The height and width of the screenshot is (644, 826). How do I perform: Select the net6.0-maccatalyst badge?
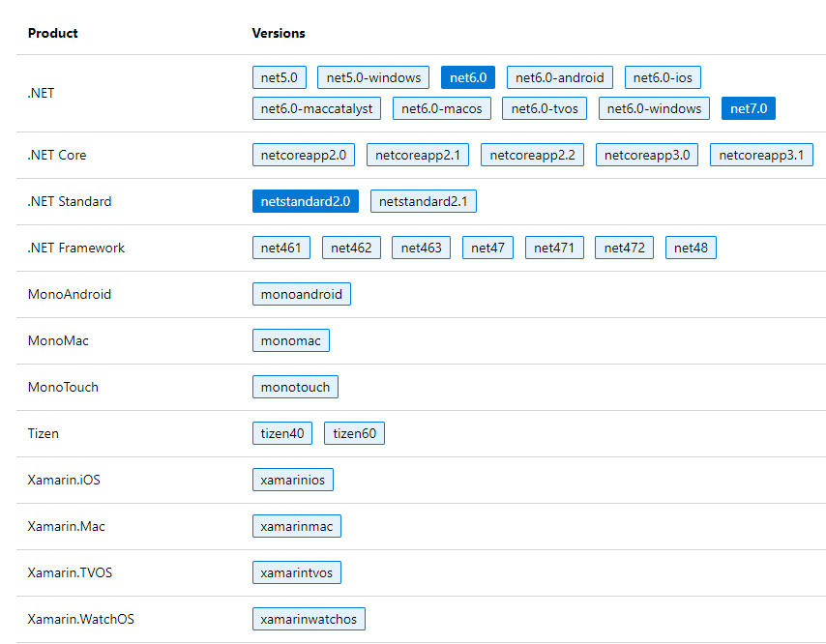(316, 108)
